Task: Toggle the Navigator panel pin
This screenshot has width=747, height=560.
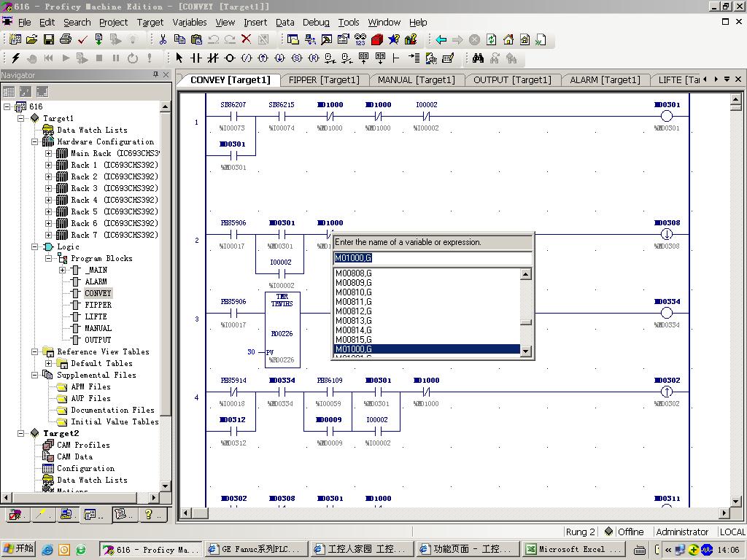Action: pos(155,74)
